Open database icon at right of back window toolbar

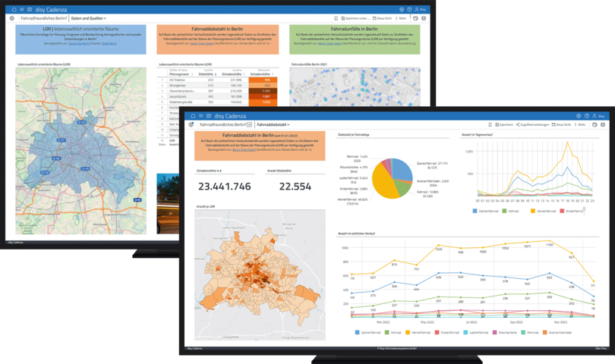424,18
